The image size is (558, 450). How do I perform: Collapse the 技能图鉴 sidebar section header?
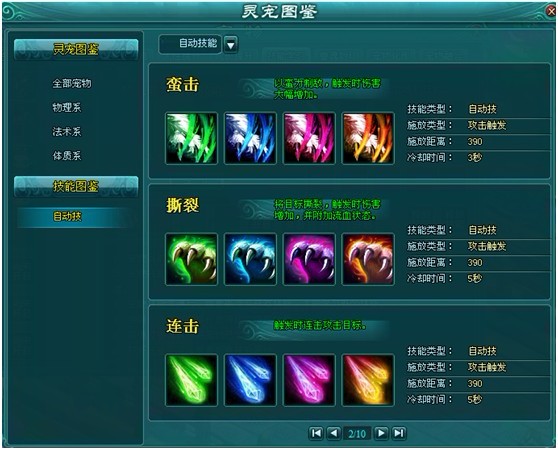click(x=76, y=186)
